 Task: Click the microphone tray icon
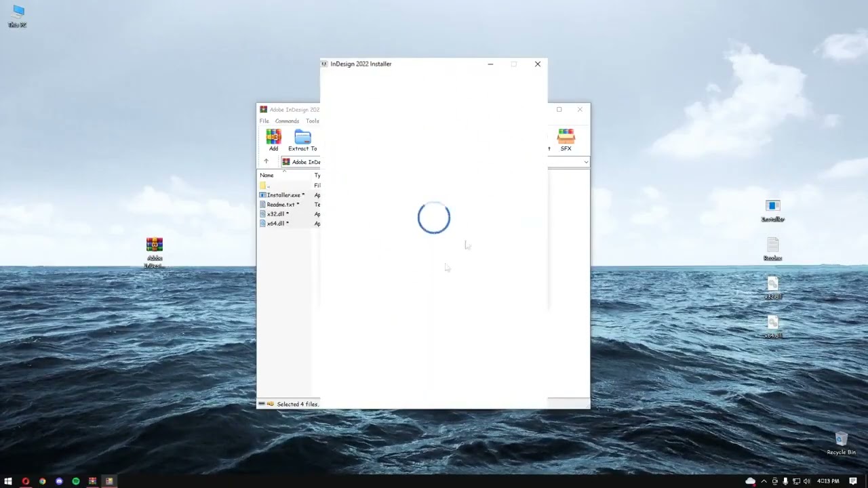coord(785,481)
